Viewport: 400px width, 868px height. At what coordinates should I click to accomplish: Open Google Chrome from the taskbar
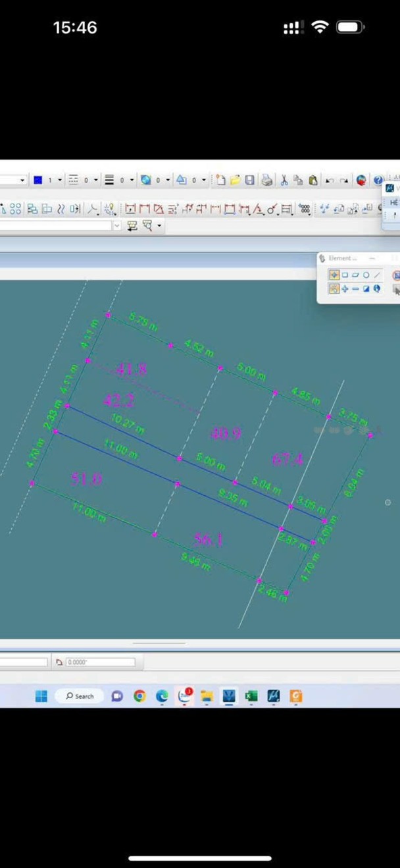[139, 696]
